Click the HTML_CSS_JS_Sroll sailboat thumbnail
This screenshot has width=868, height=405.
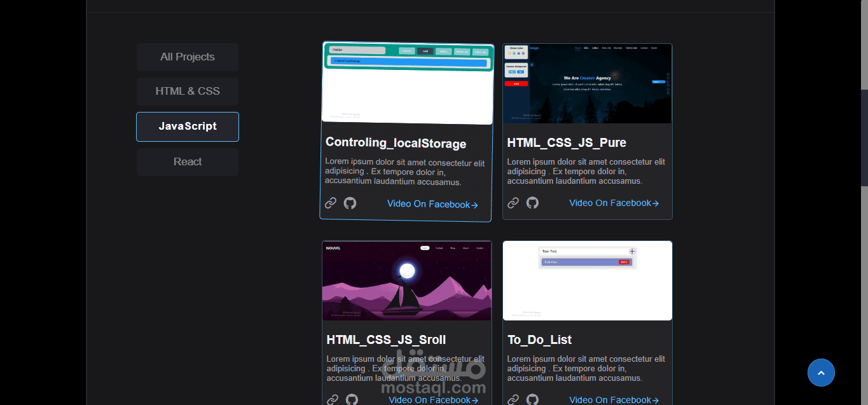pos(407,280)
